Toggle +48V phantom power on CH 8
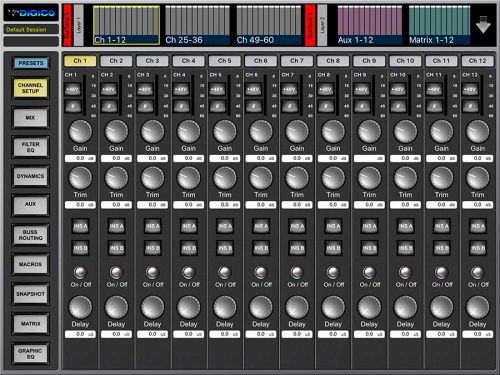The image size is (500, 375). pyautogui.click(x=325, y=90)
